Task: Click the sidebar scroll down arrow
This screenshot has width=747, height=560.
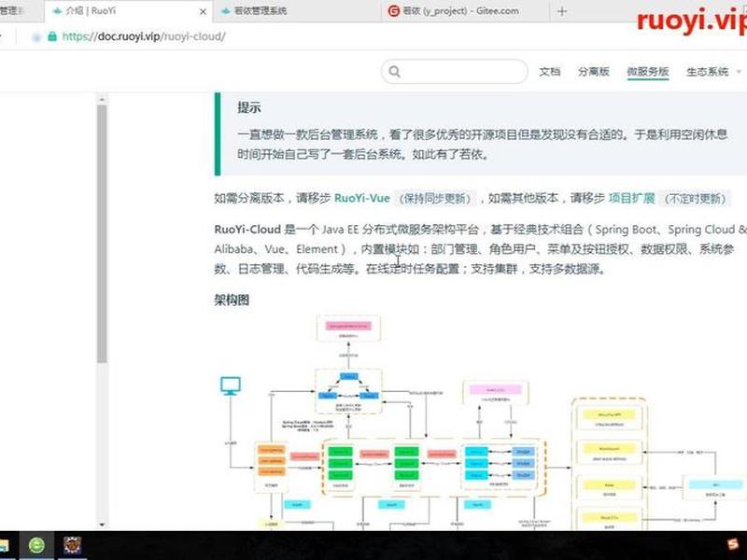Action: tap(101, 525)
